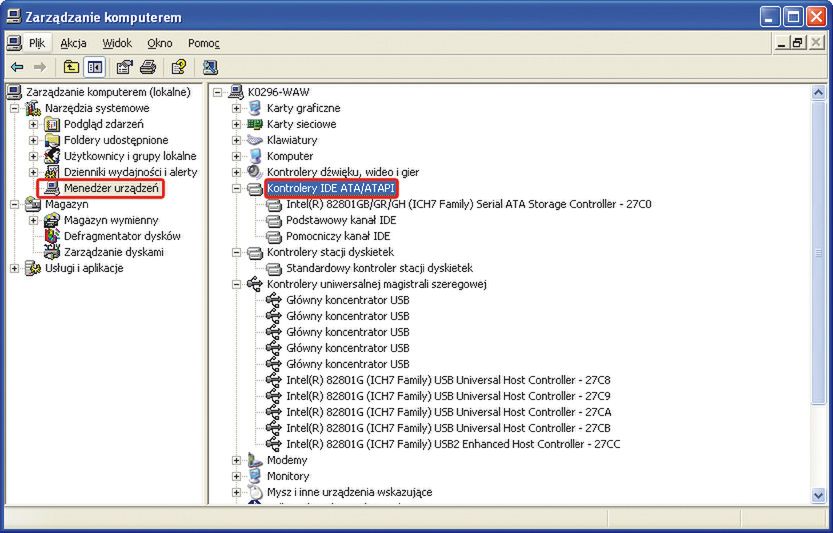Expand the Magazyn wymienny node
The image size is (833, 533).
33,220
